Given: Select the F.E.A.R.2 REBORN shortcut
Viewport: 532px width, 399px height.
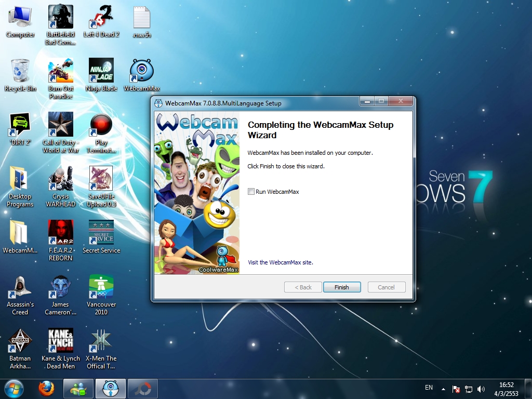Looking at the screenshot, I should pos(60,241).
